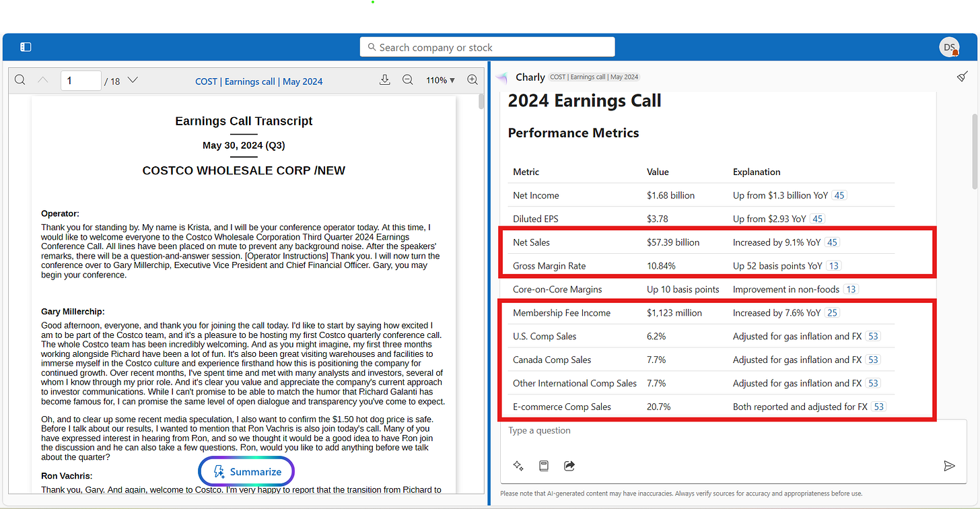
Task: Go to previous page arrow
Action: (x=43, y=80)
